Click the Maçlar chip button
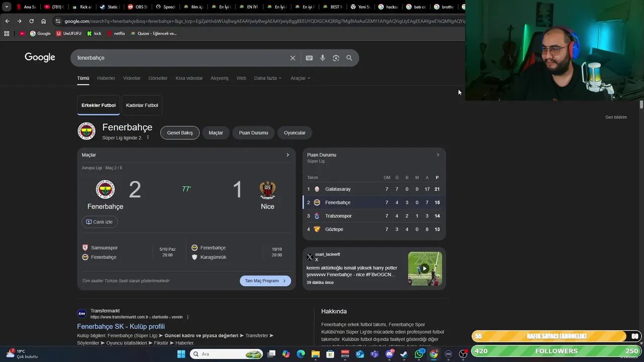 216,133
